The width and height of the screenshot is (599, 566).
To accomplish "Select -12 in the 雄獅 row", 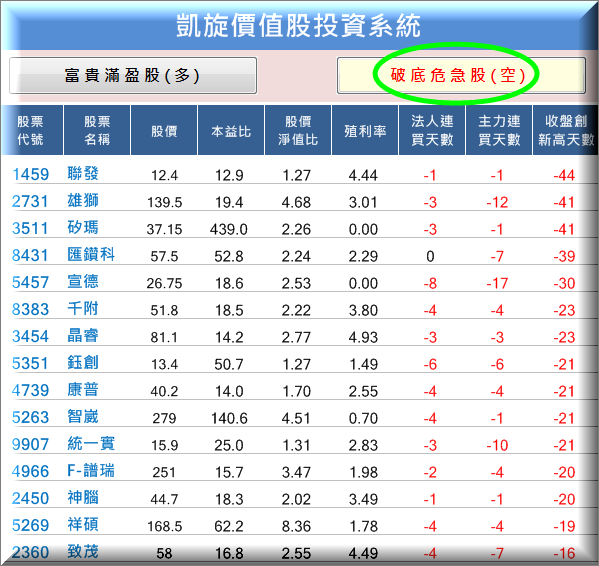I will 497,202.
